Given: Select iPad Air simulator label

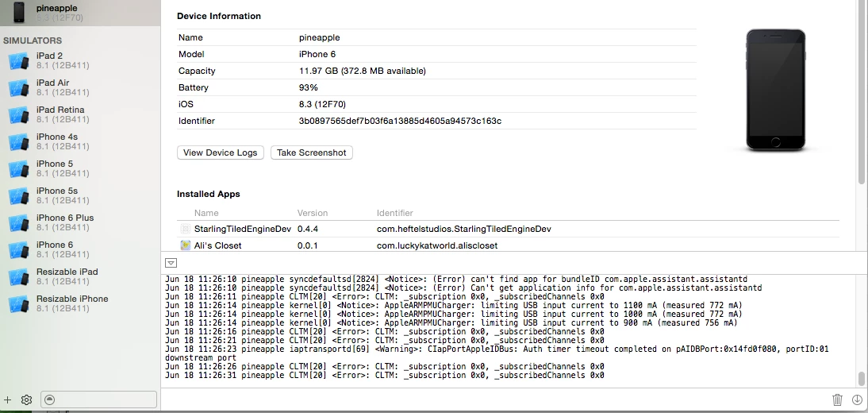Looking at the screenshot, I should [52, 83].
